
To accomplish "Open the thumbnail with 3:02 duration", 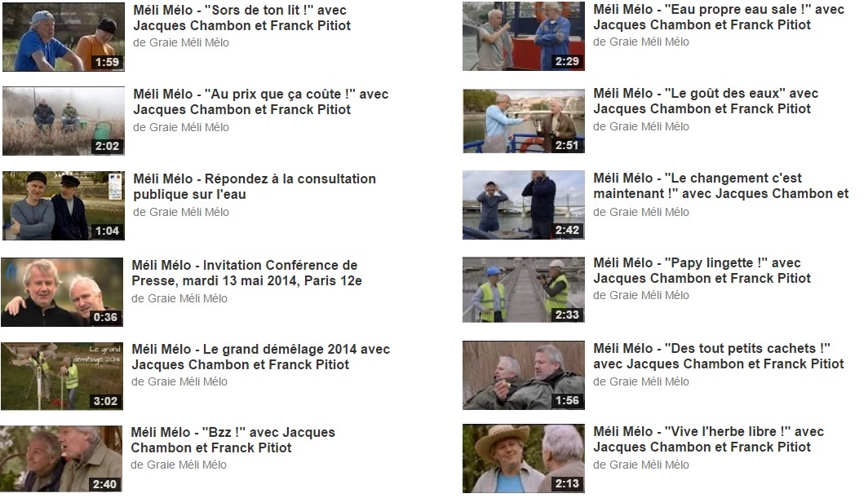I will click(x=62, y=377).
